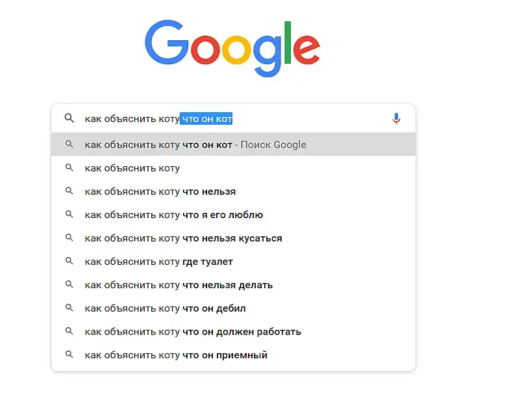
Task: Click the search icon beside "как объяснить коту" suggestion
Action: click(69, 168)
